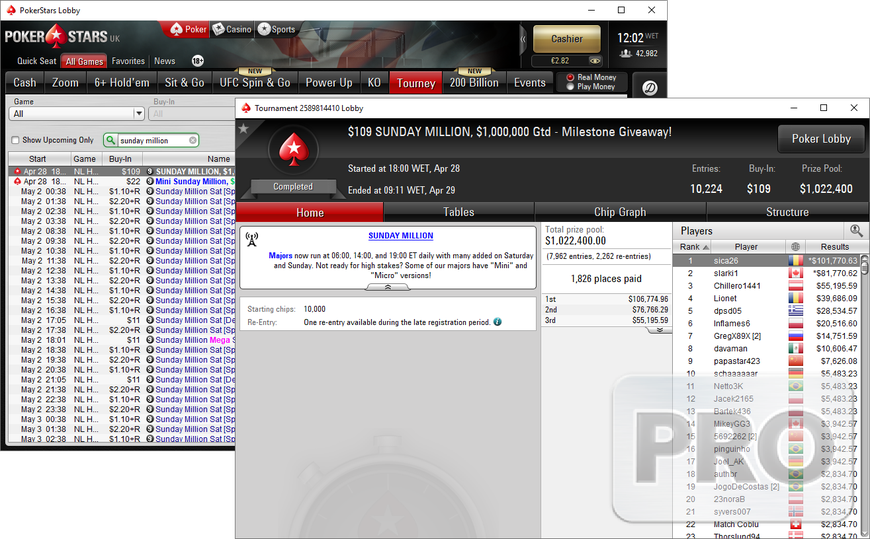Open the Favorites view

point(128,61)
